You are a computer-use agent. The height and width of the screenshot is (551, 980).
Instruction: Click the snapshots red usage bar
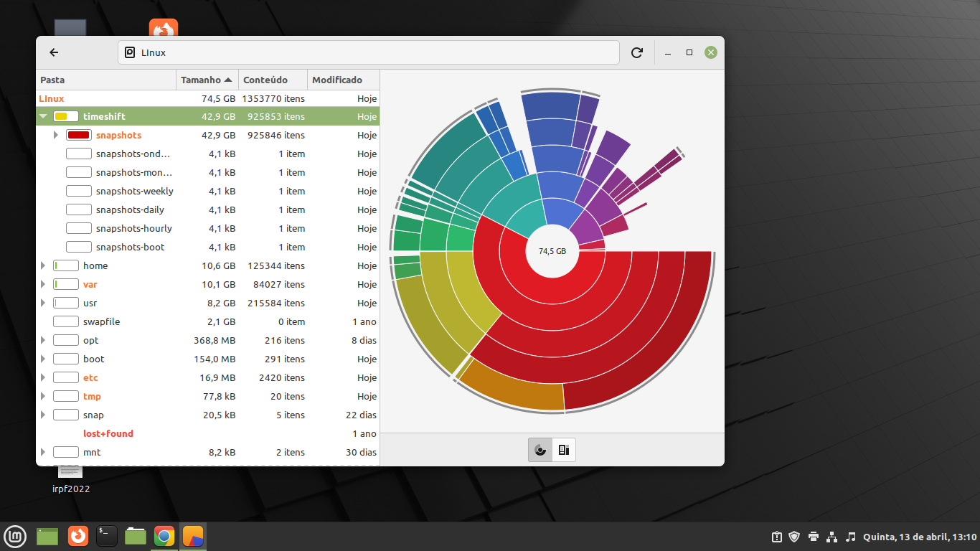click(x=79, y=135)
